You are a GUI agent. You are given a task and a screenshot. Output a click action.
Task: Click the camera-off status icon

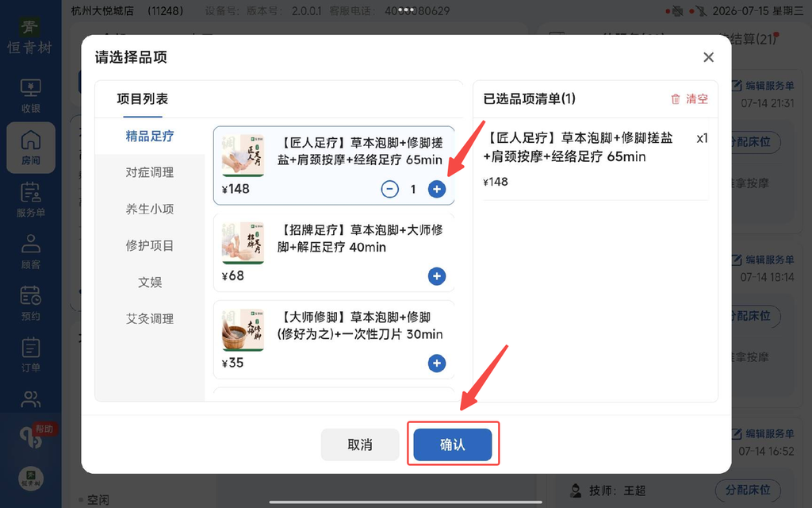pyautogui.click(x=677, y=11)
